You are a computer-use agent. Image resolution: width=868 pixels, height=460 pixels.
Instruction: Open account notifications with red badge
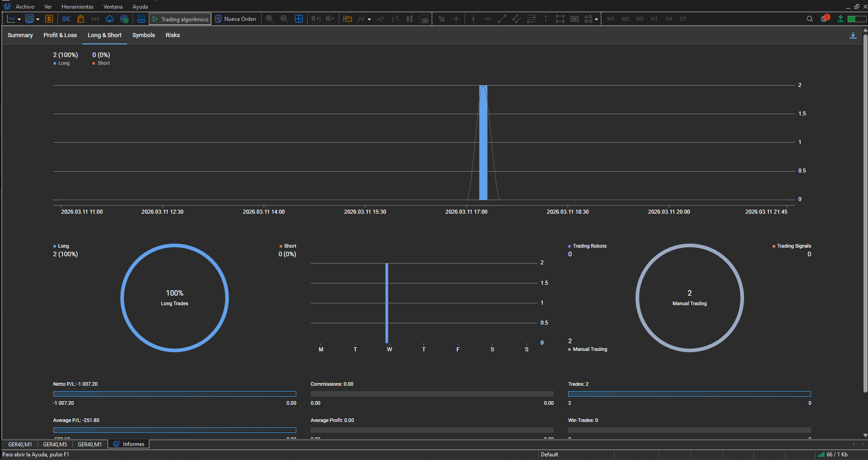coord(825,19)
